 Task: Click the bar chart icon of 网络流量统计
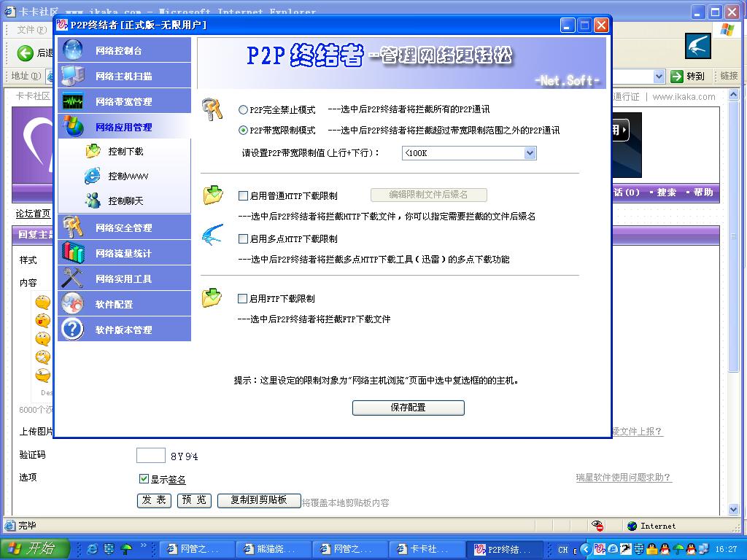click(x=73, y=253)
